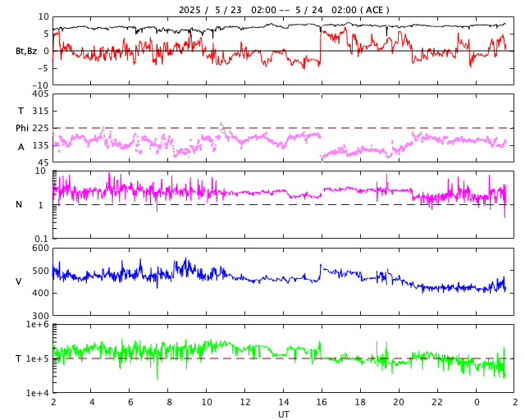Screen dimensions: 525x420
Task: Select the '5' tick on Bt,Bz axis
Action: click(46, 34)
